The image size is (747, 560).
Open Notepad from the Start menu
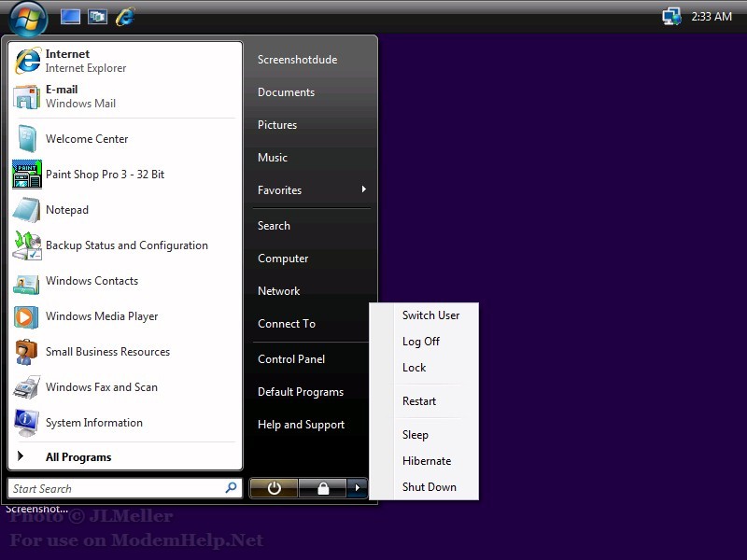27,210
